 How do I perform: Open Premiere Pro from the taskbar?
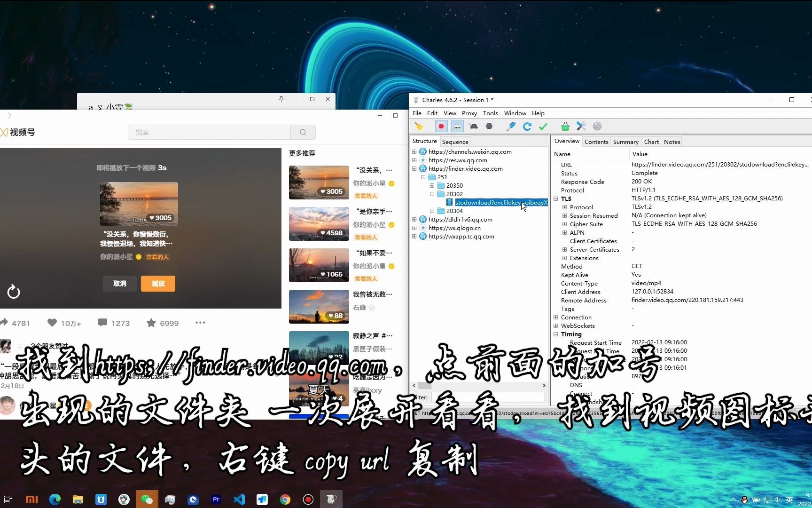pyautogui.click(x=216, y=500)
